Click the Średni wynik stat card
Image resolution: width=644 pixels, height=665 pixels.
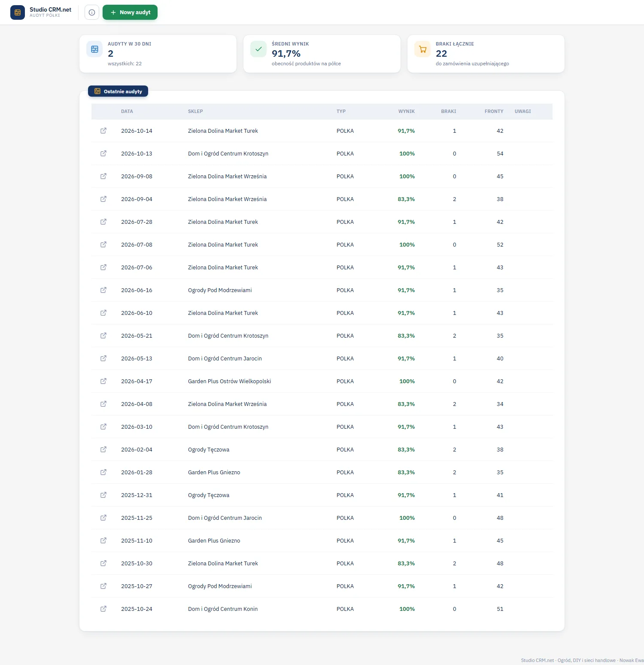click(x=322, y=54)
